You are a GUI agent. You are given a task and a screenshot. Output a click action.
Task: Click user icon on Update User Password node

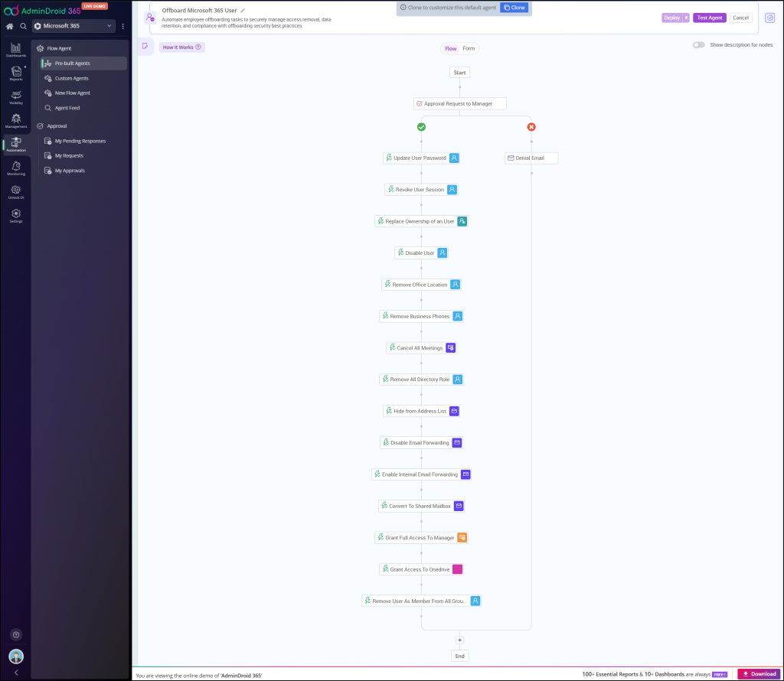tap(454, 158)
